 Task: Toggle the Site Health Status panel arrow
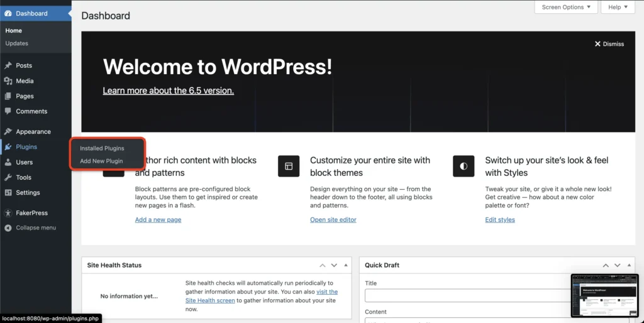[x=345, y=265]
